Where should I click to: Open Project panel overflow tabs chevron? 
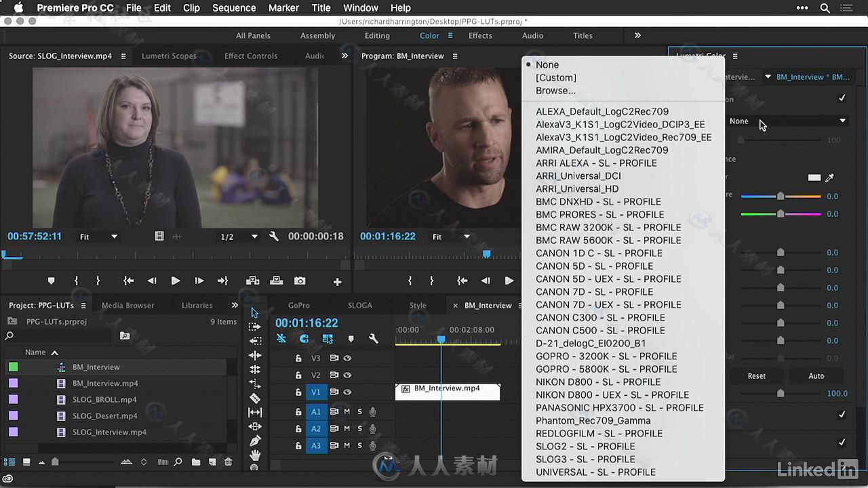coord(235,305)
